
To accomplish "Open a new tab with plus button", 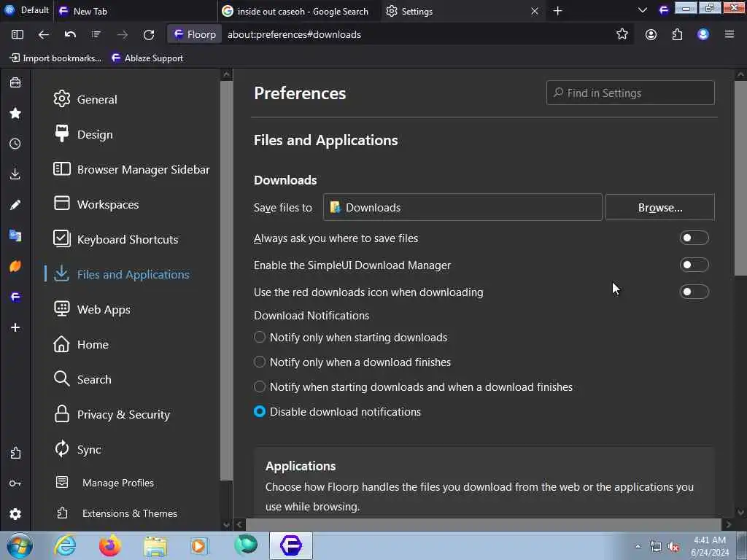I will pos(557,10).
